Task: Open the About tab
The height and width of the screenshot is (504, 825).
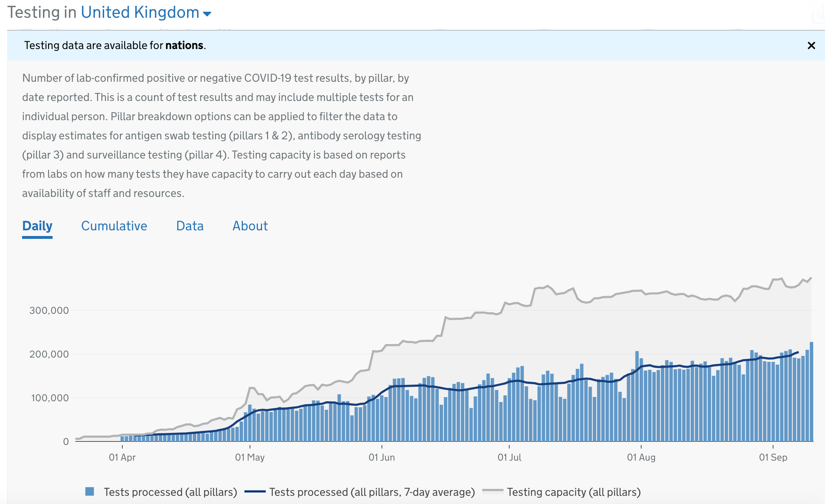Action: [250, 226]
